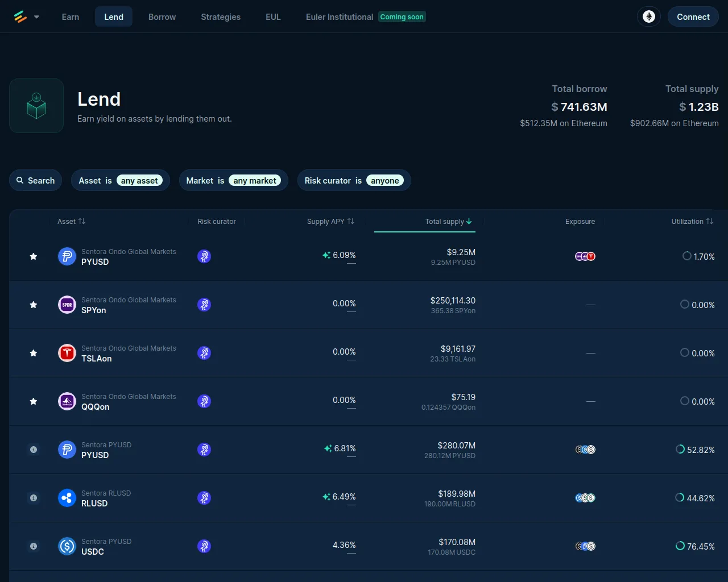728x582 pixels.
Task: Open the Earn tab
Action: (x=71, y=17)
